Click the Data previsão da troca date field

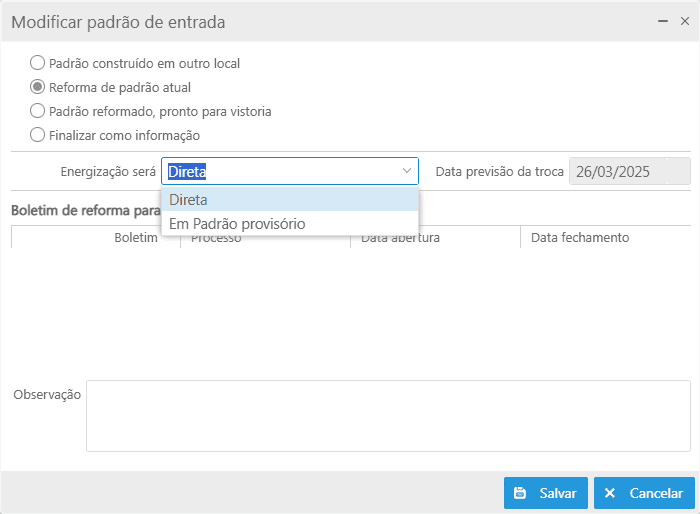(629, 171)
